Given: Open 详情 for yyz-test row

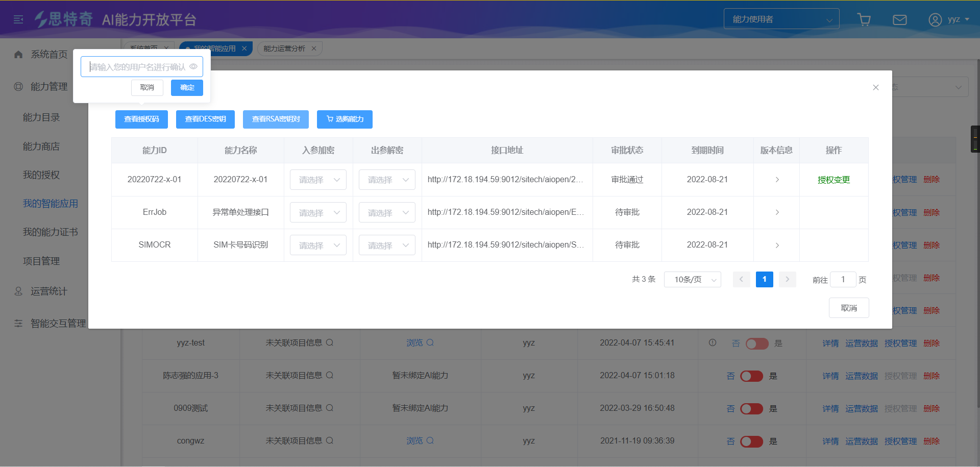Looking at the screenshot, I should [x=830, y=343].
